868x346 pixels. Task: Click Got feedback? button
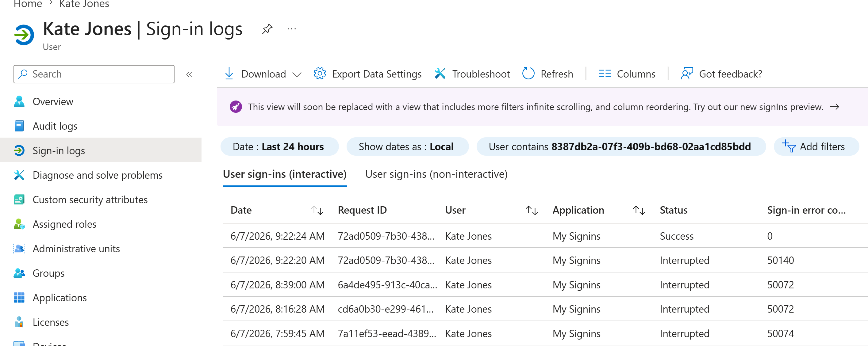click(x=721, y=74)
